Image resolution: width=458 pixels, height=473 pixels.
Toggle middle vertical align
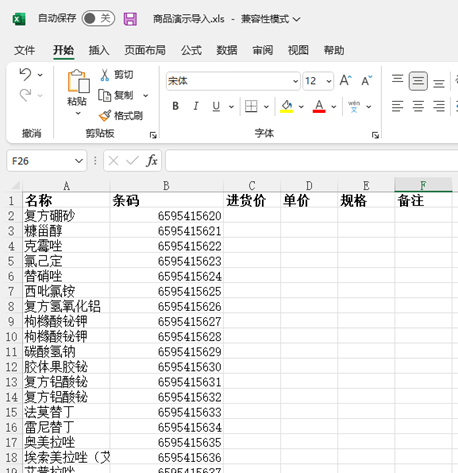pos(418,81)
